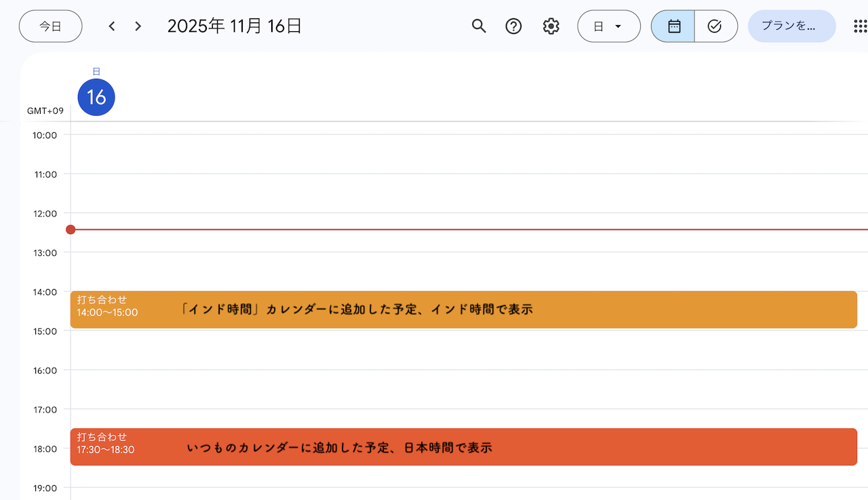Open the red 17:30 打ち合わせ event
868x500 pixels.
463,446
